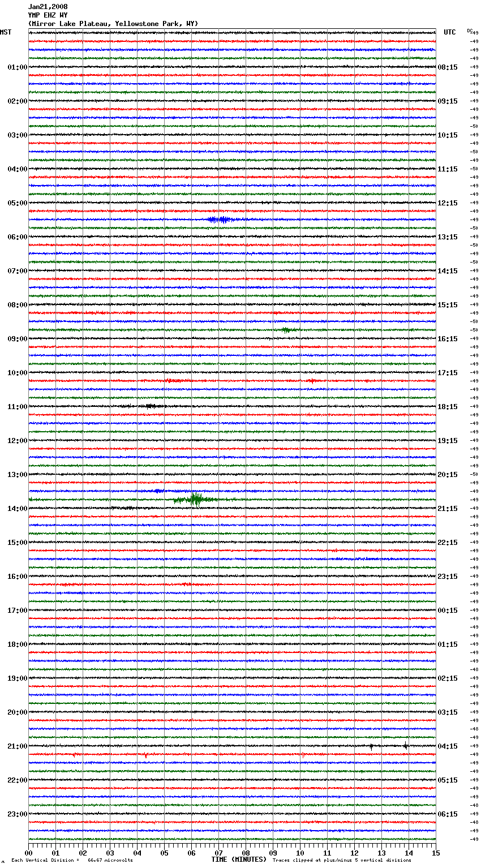Click the 'DC' offset column header
481x868 pixels.
tap(470, 31)
